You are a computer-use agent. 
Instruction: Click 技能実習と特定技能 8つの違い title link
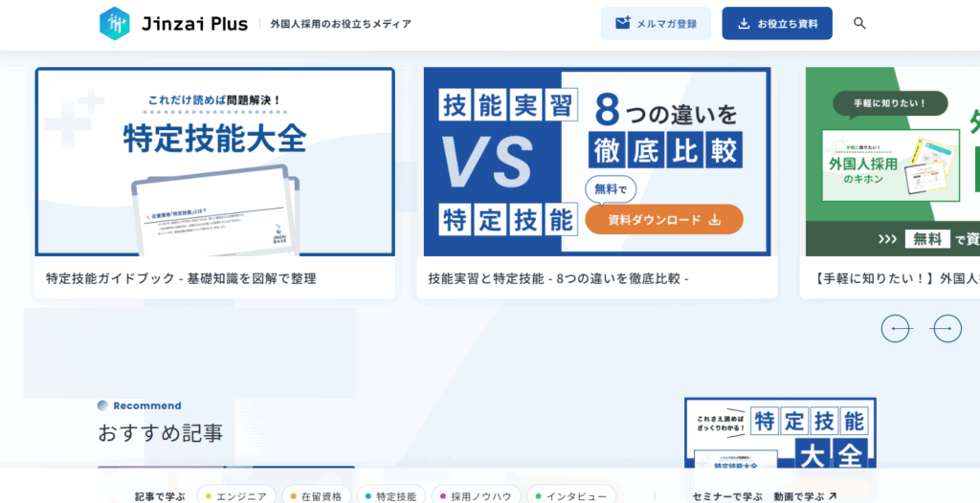point(559,279)
